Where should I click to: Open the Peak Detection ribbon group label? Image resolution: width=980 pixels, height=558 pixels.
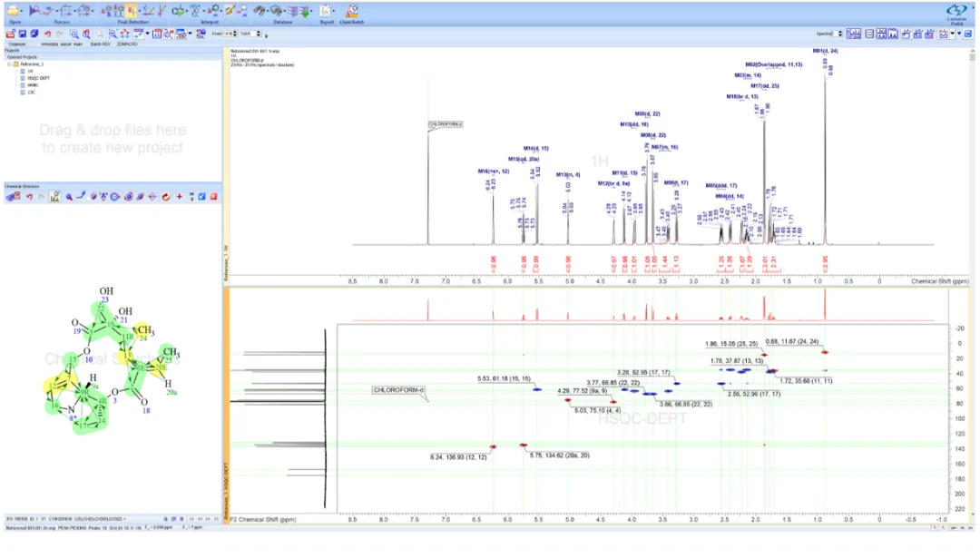[133, 22]
